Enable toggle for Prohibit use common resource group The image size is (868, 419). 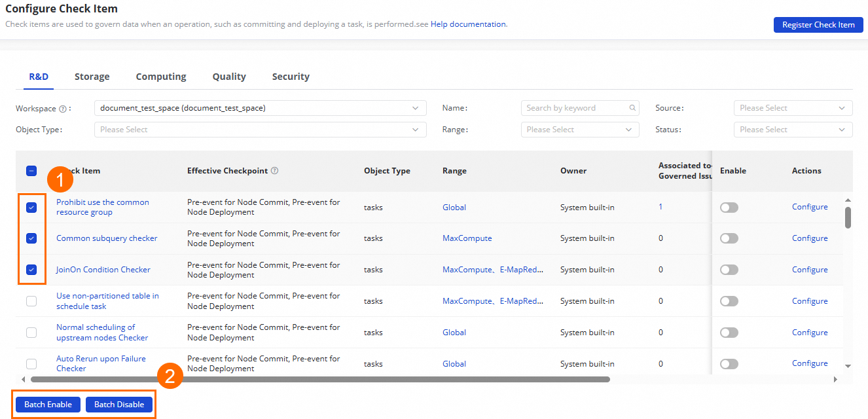729,208
